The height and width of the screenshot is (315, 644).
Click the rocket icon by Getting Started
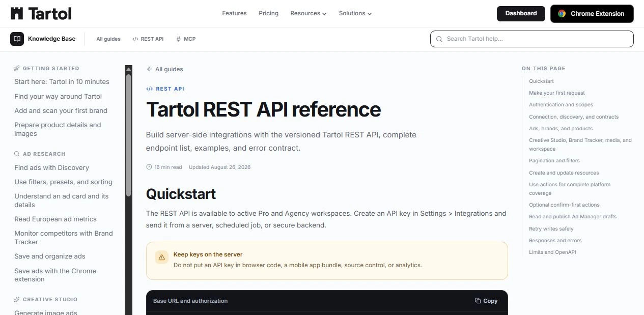pyautogui.click(x=17, y=68)
